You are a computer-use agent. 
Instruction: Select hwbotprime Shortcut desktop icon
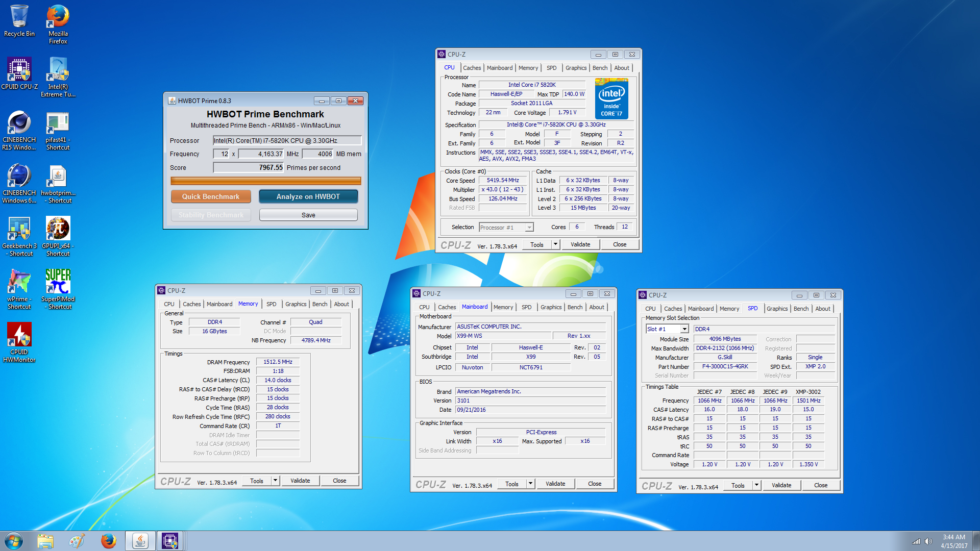tap(58, 184)
